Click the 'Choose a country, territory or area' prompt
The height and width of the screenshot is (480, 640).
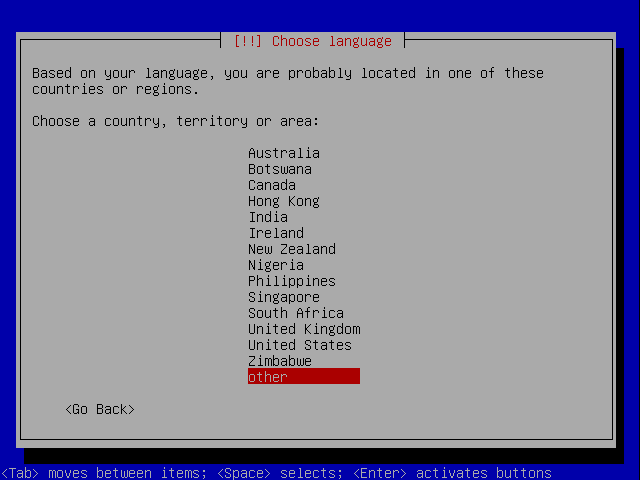click(x=176, y=121)
